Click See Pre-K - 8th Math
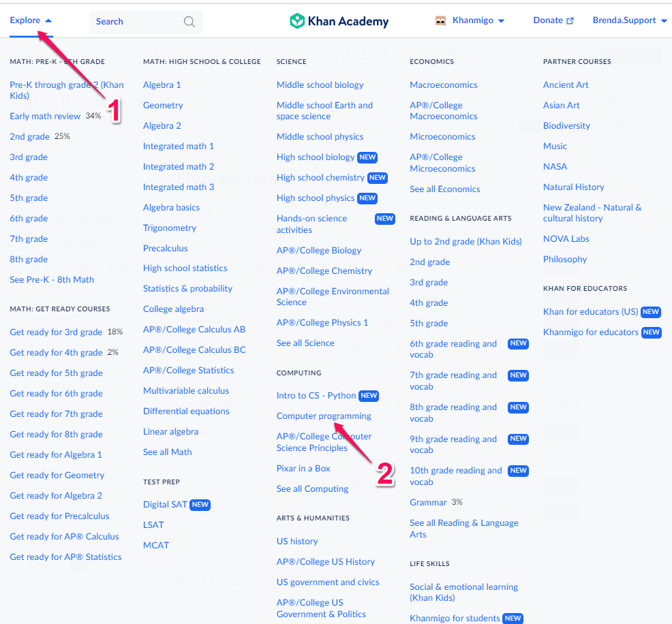This screenshot has width=672, height=624. [x=52, y=280]
